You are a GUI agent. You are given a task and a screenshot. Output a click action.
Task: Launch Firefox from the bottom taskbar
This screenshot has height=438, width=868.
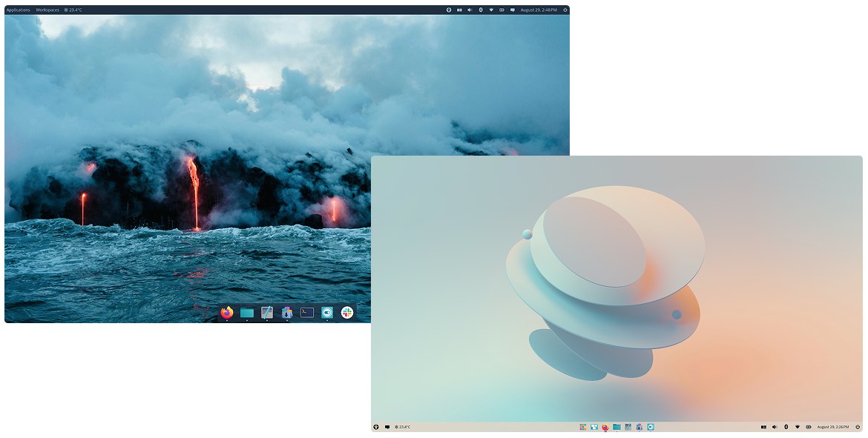point(605,427)
